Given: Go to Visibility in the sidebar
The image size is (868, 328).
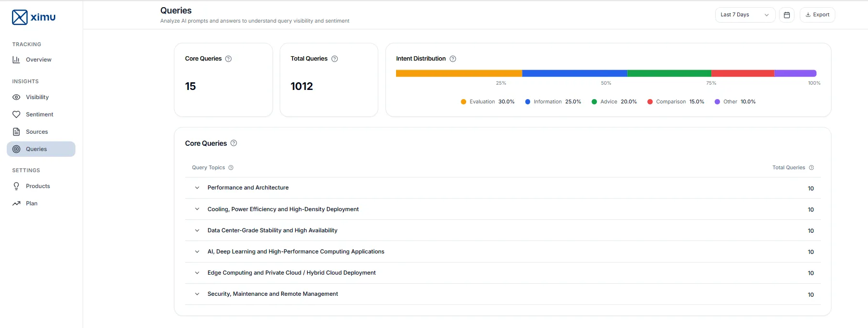Looking at the screenshot, I should point(37,97).
